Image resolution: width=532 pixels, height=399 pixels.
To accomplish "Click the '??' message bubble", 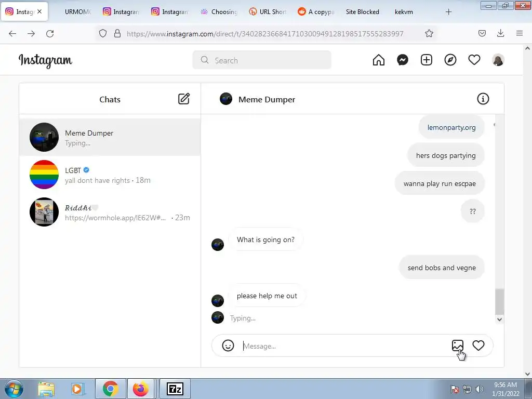I will [x=473, y=211].
